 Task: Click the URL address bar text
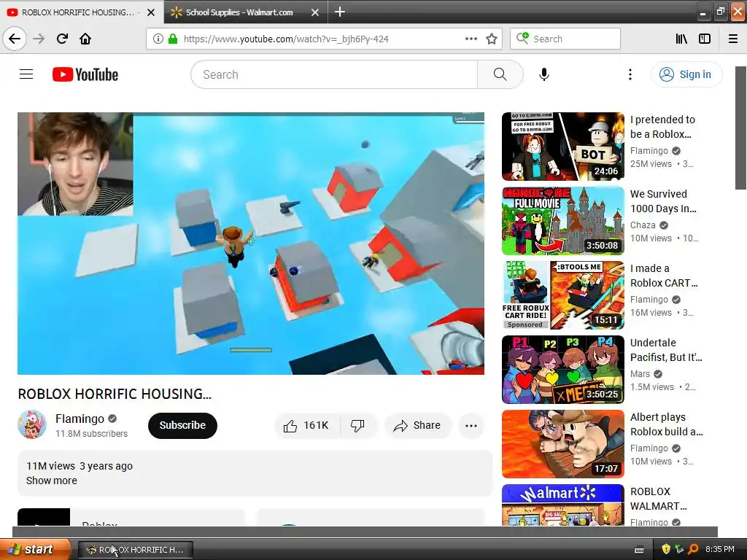[x=286, y=39]
